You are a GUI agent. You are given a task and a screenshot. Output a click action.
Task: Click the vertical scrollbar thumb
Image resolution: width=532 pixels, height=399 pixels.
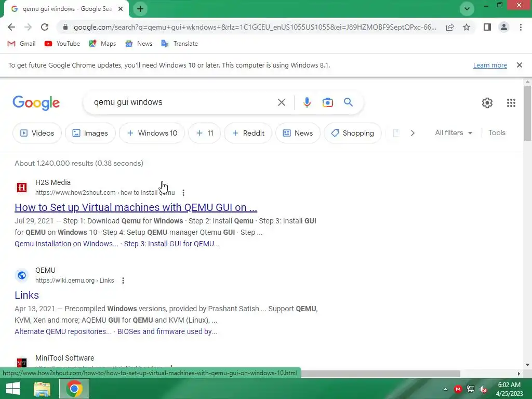527,113
